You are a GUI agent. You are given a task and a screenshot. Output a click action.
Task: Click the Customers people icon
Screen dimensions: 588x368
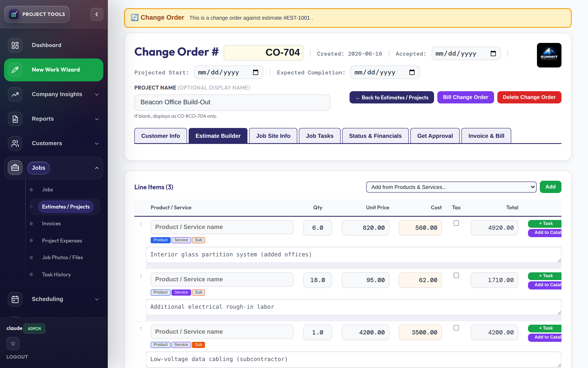(15, 143)
